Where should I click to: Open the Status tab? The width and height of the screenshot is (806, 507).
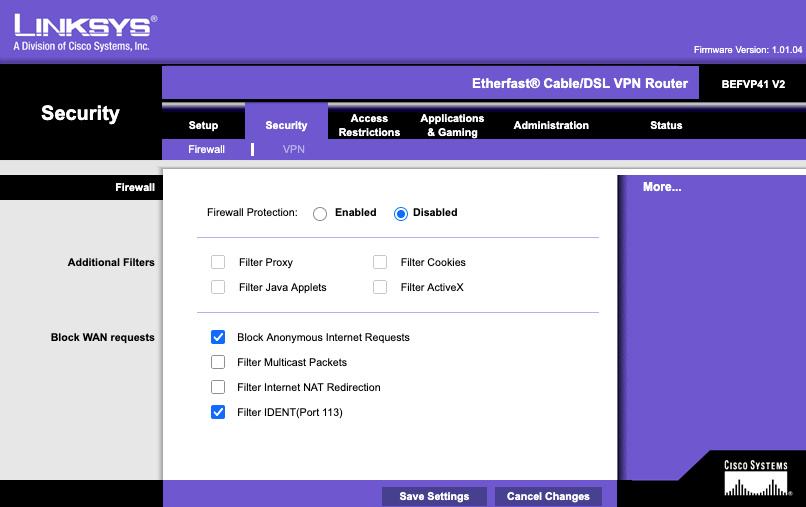point(666,125)
